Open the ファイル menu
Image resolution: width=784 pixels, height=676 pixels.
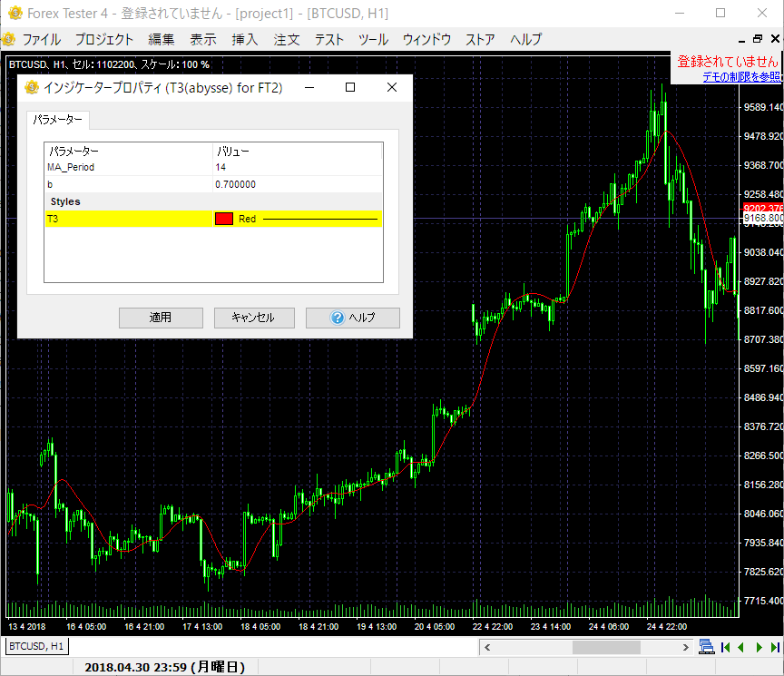[42, 40]
